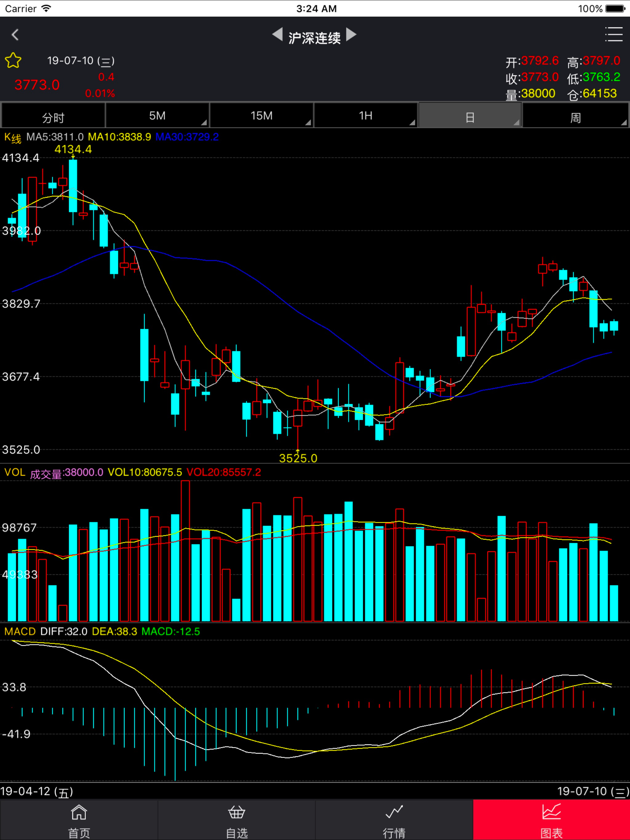The height and width of the screenshot is (840, 630).
Task: Toggle the yellow favorite star
Action: click(x=13, y=60)
